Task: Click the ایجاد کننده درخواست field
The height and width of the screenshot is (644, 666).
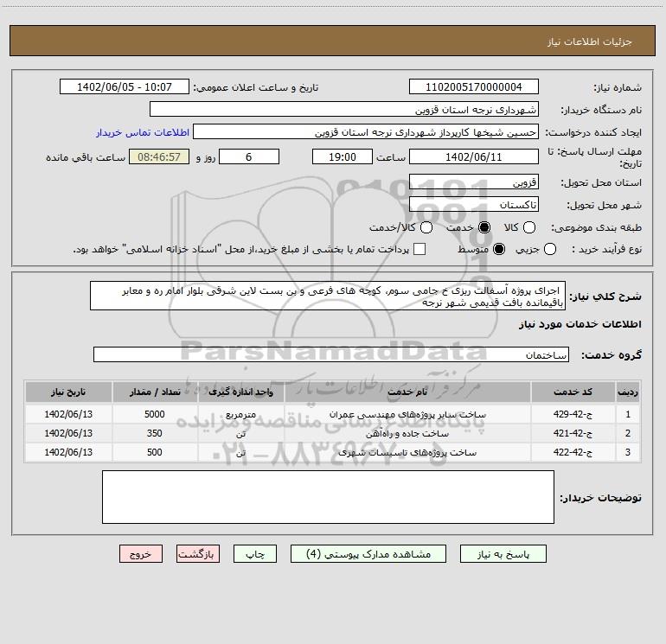Action: (366, 132)
